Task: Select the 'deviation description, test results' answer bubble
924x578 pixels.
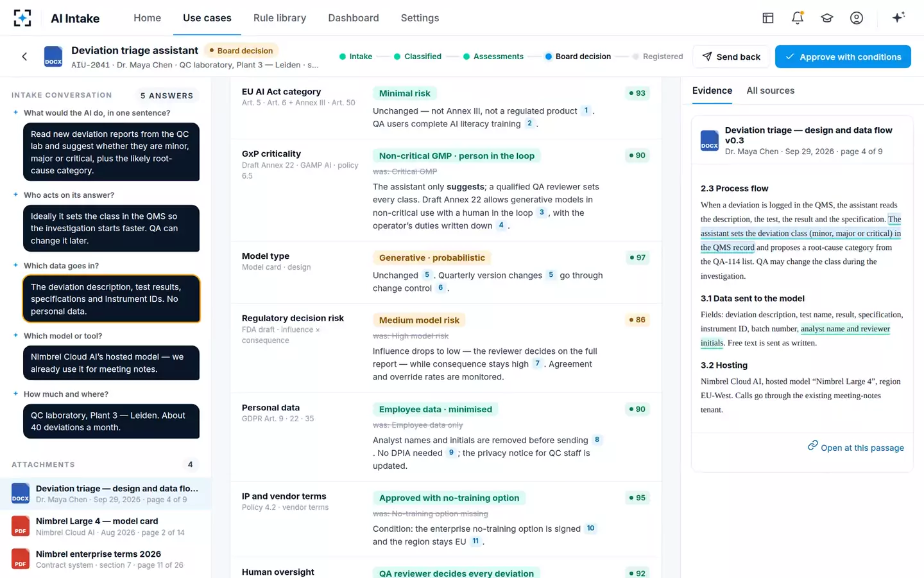Action: coord(111,299)
